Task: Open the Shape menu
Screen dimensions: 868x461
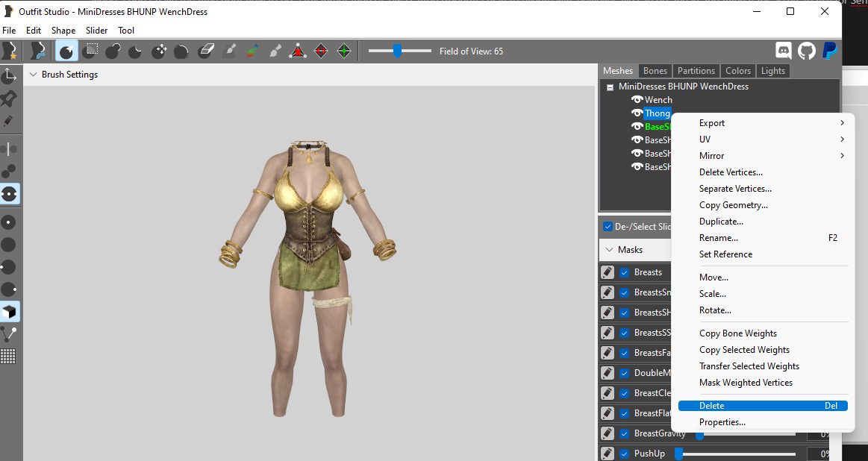Action: [x=63, y=31]
